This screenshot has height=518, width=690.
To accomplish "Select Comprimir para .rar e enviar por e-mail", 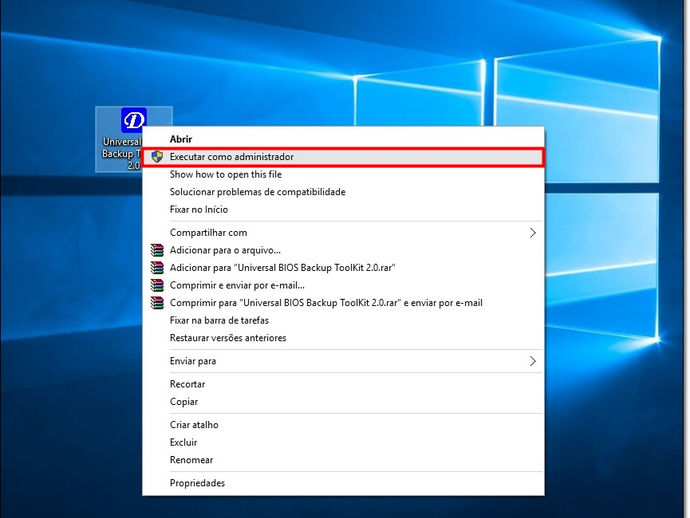I will click(343, 303).
